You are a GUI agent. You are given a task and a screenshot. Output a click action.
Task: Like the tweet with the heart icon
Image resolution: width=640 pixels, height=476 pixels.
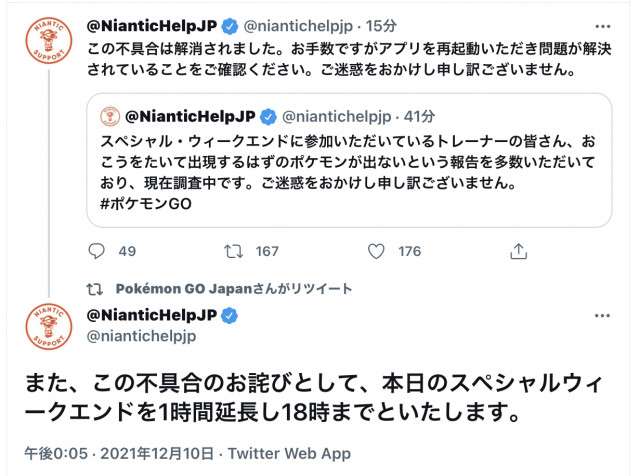pos(376,251)
